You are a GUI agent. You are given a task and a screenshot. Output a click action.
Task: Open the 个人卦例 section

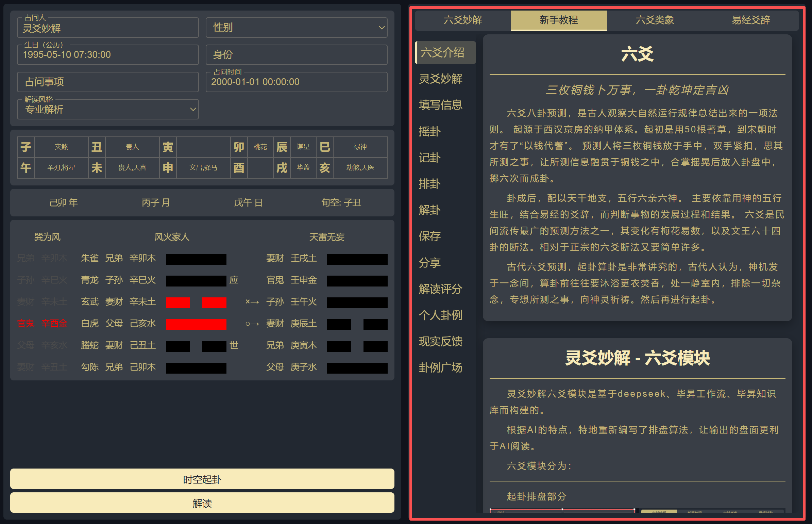click(441, 316)
